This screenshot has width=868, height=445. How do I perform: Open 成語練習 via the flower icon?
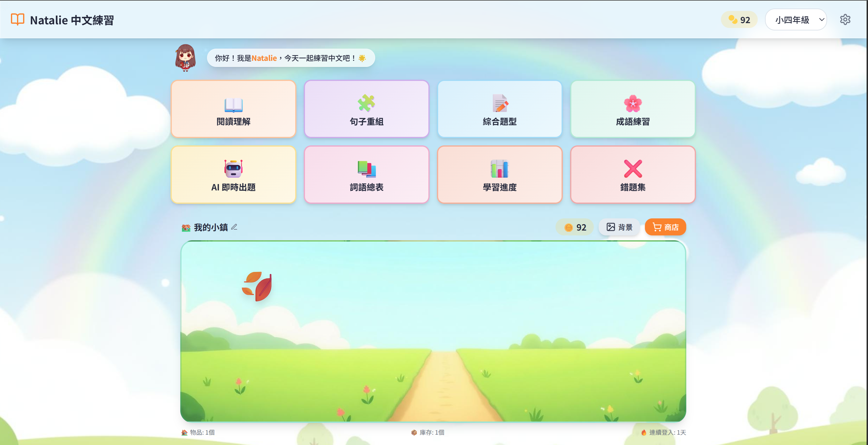tap(632, 104)
